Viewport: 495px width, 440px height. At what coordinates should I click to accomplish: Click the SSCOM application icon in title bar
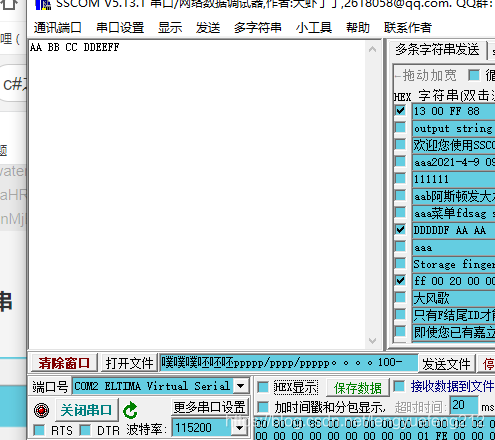click(x=43, y=5)
